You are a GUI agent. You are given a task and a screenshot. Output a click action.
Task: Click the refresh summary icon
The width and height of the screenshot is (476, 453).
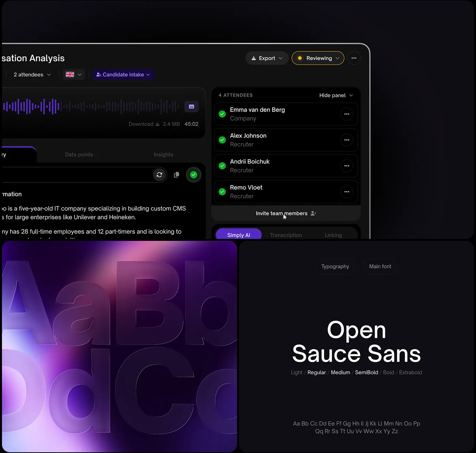click(x=159, y=175)
